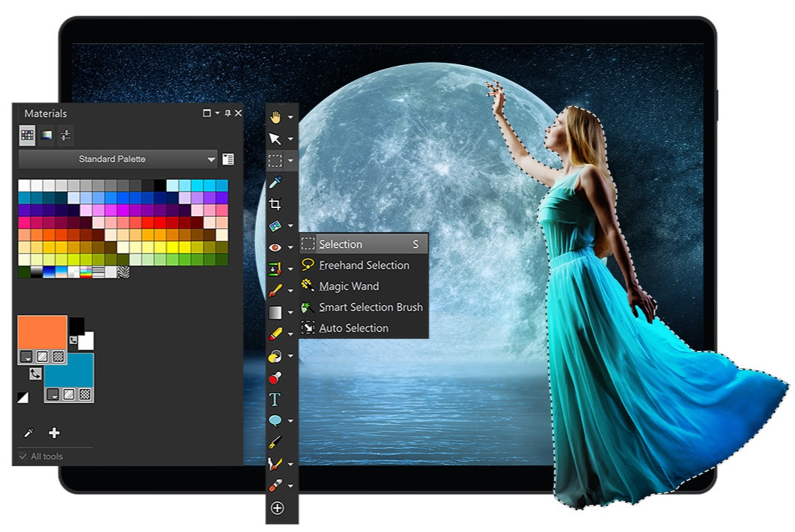Select the Pen tool
This screenshot has height=532, width=795.
(275, 442)
